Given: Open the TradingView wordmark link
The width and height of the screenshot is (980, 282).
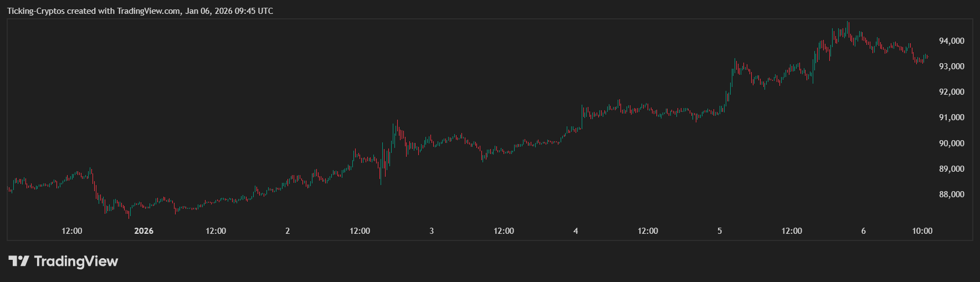Looking at the screenshot, I should point(76,261).
